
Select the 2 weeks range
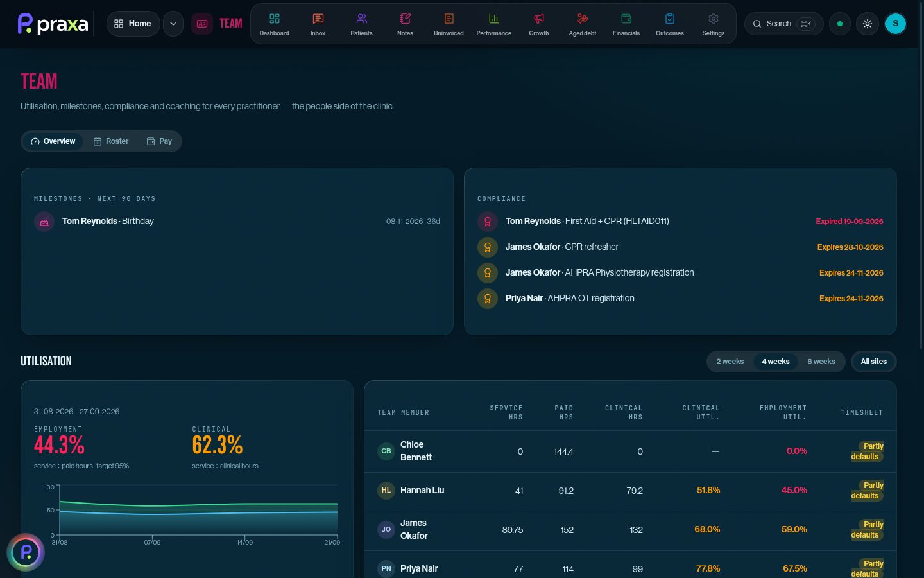point(730,362)
